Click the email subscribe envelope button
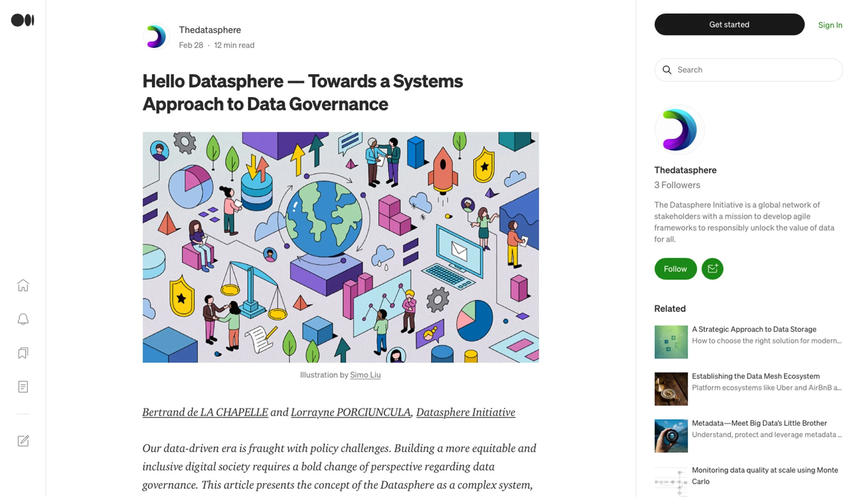The height and width of the screenshot is (504, 864). coord(712,269)
